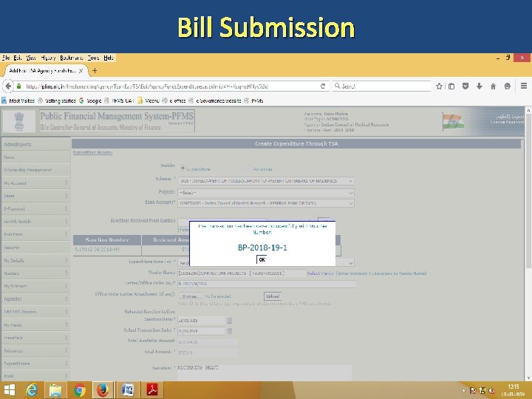Open the Help menu
532x399 pixels.
click(109, 58)
